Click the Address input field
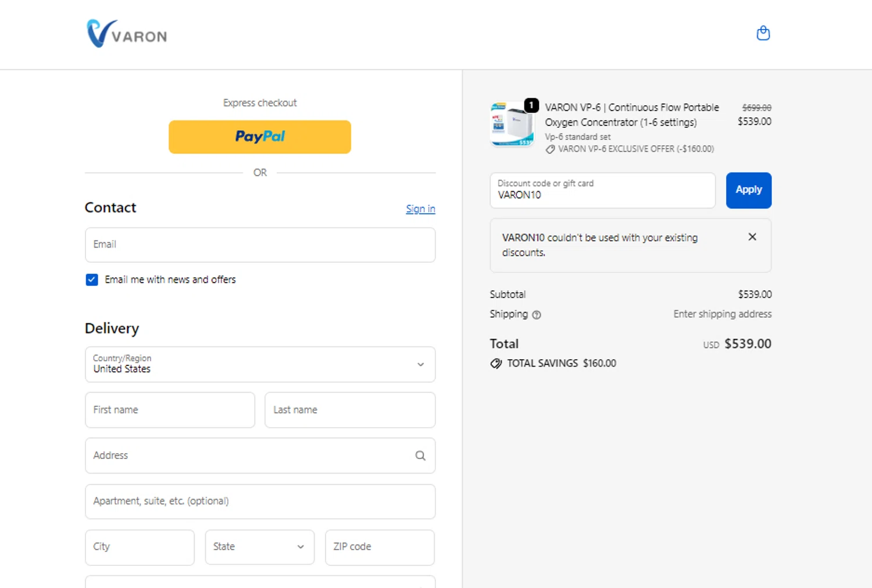This screenshot has height=588, width=872. point(260,456)
